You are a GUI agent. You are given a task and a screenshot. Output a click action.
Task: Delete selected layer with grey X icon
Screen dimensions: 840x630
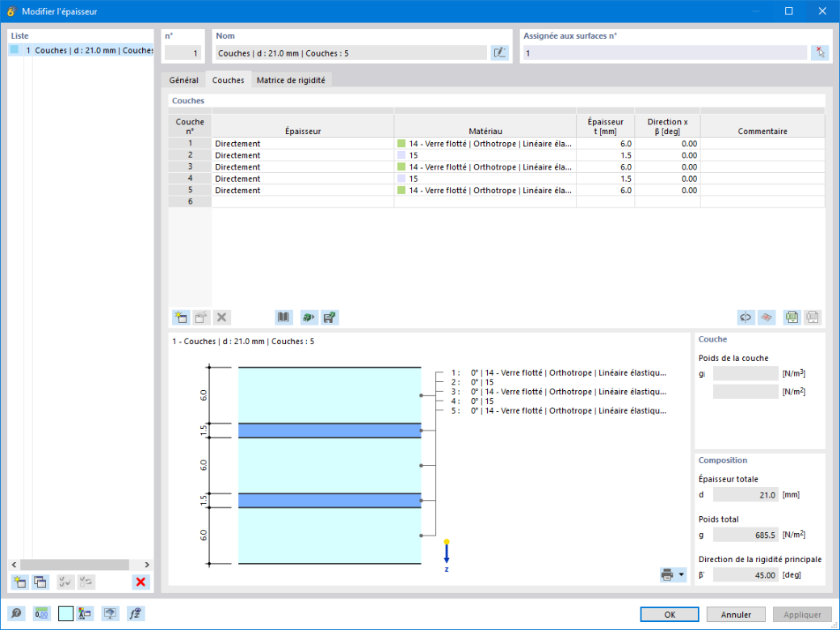[x=221, y=317]
